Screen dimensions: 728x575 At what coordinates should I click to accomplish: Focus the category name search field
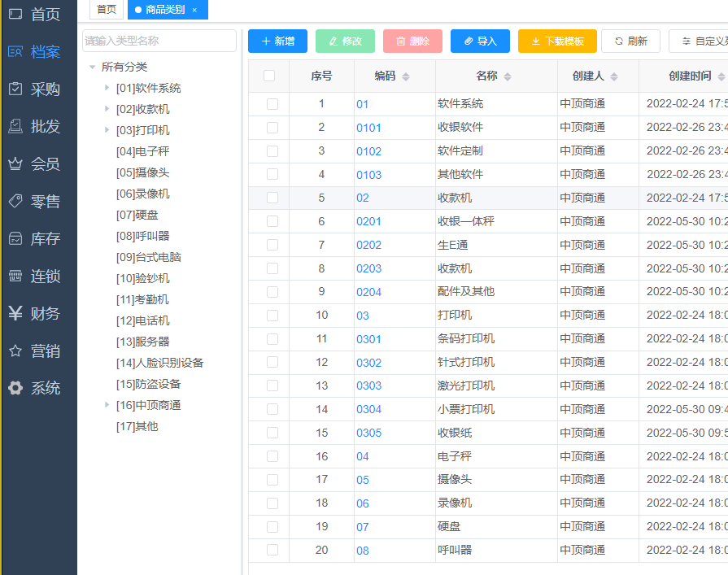pyautogui.click(x=159, y=41)
